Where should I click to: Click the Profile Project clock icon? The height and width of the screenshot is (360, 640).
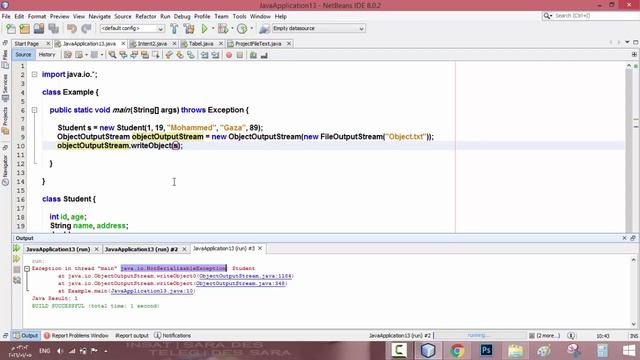tap(242, 29)
